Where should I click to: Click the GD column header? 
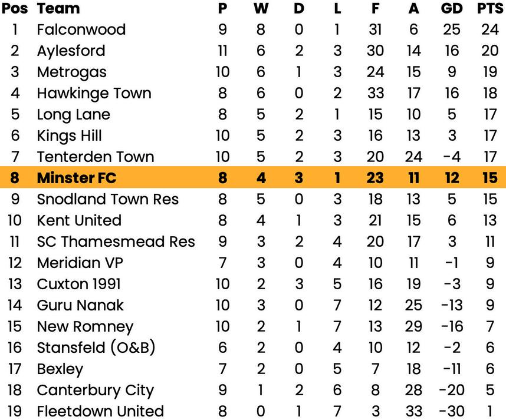[452, 8]
